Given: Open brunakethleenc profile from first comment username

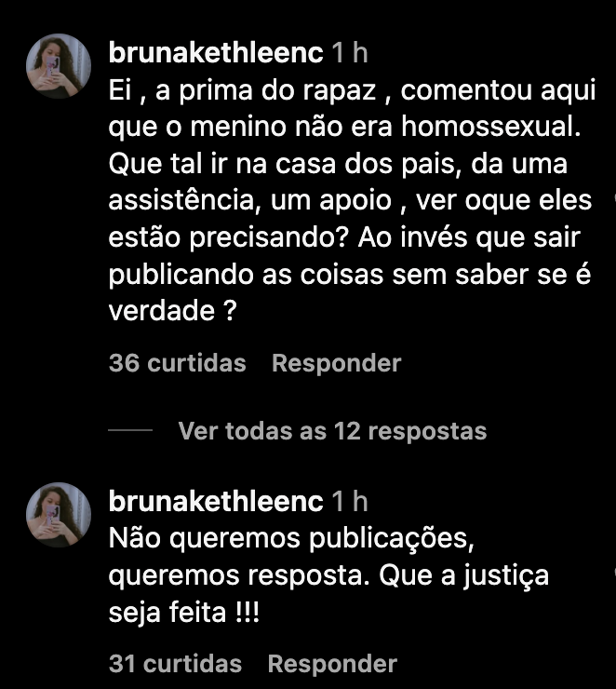Looking at the screenshot, I should (x=216, y=53).
